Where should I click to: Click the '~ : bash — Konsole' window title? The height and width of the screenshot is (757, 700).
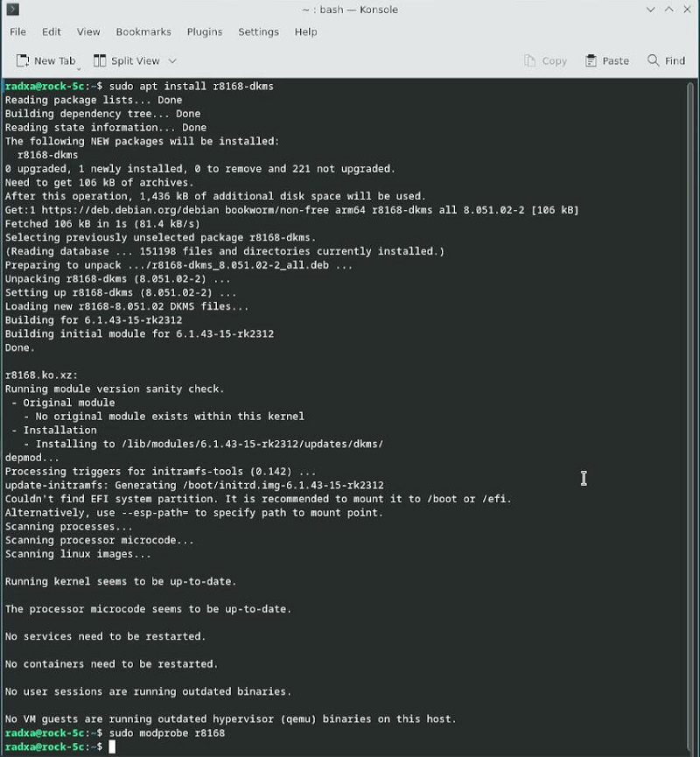coord(350,10)
